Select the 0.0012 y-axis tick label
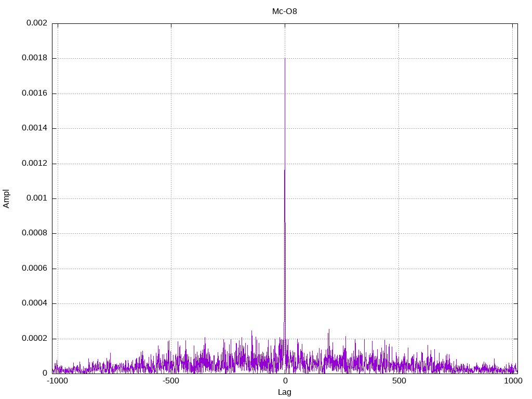Viewport: 532px width, 399px height. pyautogui.click(x=34, y=164)
